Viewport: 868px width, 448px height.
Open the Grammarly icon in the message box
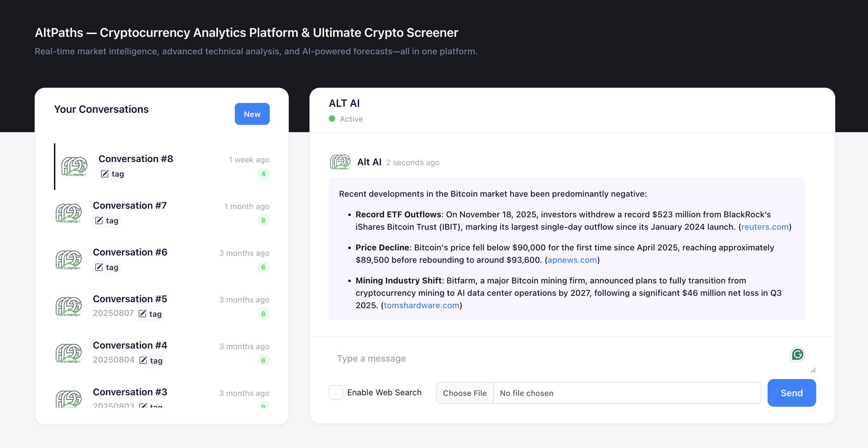(x=797, y=354)
